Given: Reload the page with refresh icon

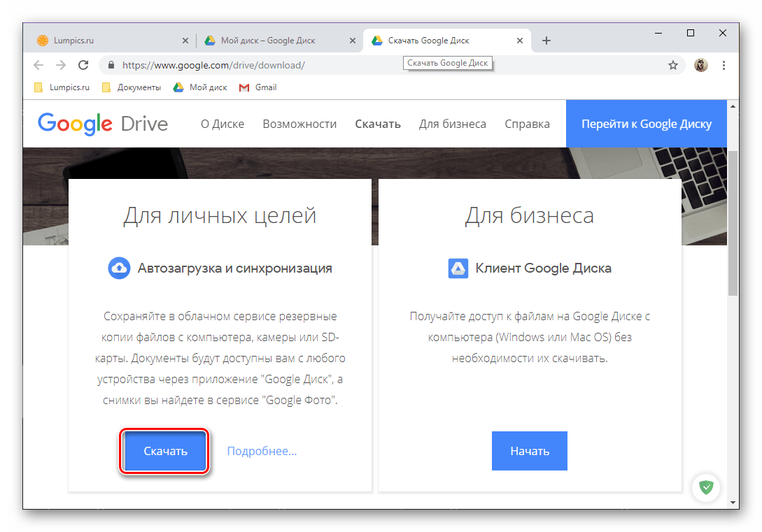Looking at the screenshot, I should [x=83, y=65].
